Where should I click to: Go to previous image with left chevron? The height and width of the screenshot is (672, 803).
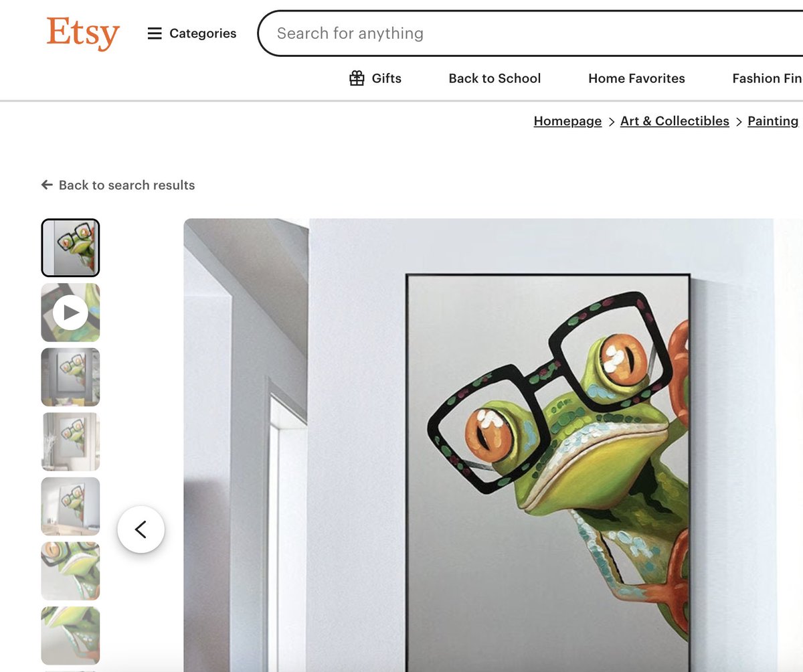point(141,529)
